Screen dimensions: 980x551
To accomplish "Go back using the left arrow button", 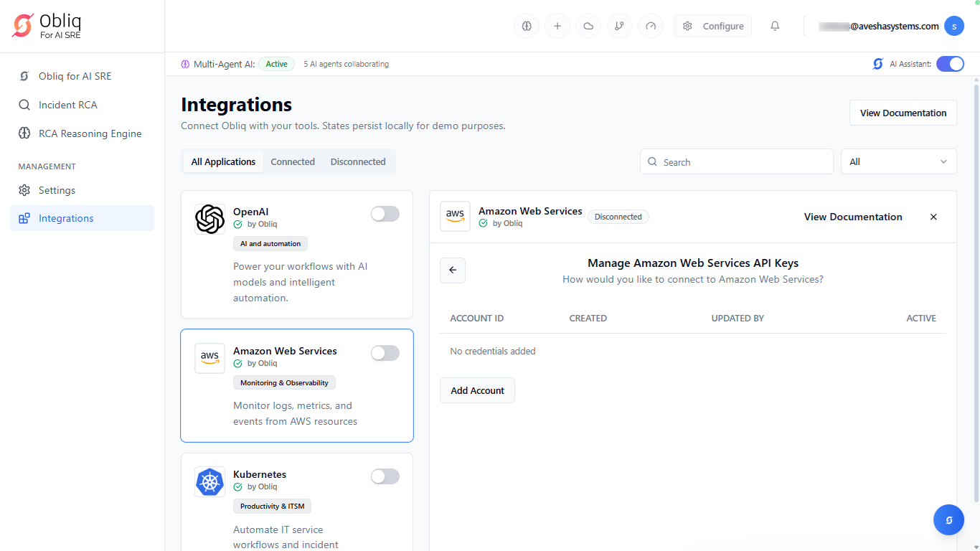I will click(453, 270).
